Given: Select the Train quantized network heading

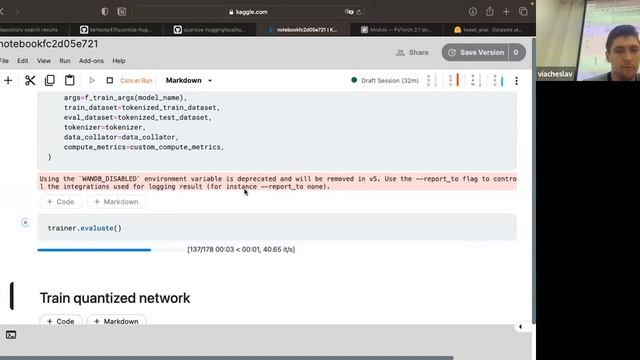Looking at the screenshot, I should [x=115, y=298].
